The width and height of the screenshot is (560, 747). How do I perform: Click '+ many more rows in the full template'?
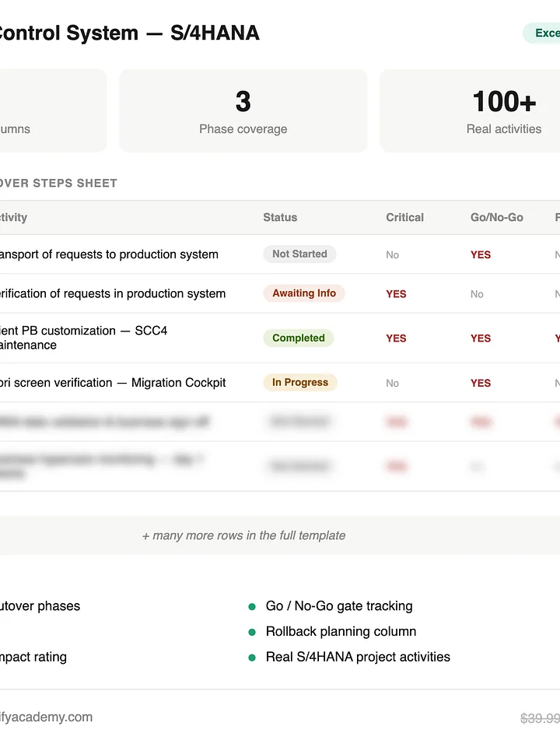coord(243,535)
